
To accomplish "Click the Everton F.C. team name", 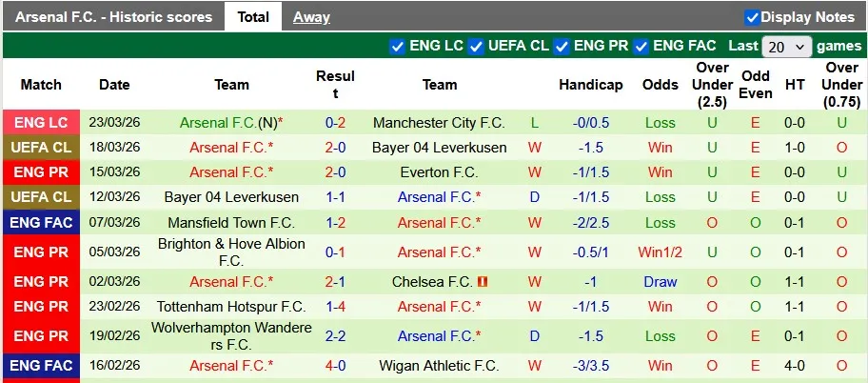I will 439,172.
